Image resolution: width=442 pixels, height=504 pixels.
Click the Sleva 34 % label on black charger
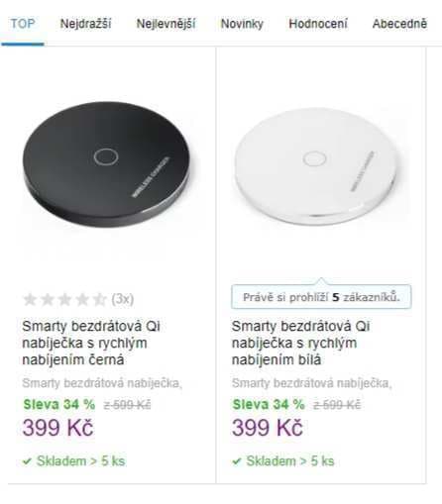(x=59, y=404)
